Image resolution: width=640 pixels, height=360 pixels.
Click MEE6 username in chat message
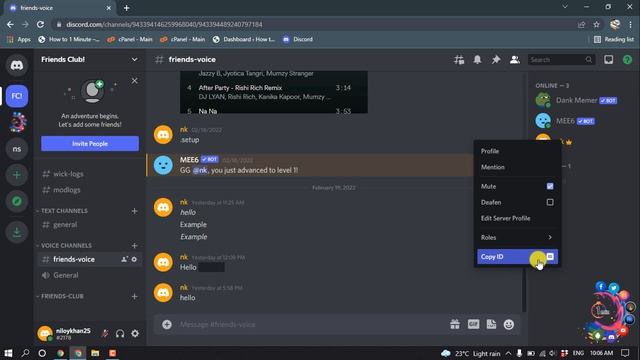pos(189,160)
